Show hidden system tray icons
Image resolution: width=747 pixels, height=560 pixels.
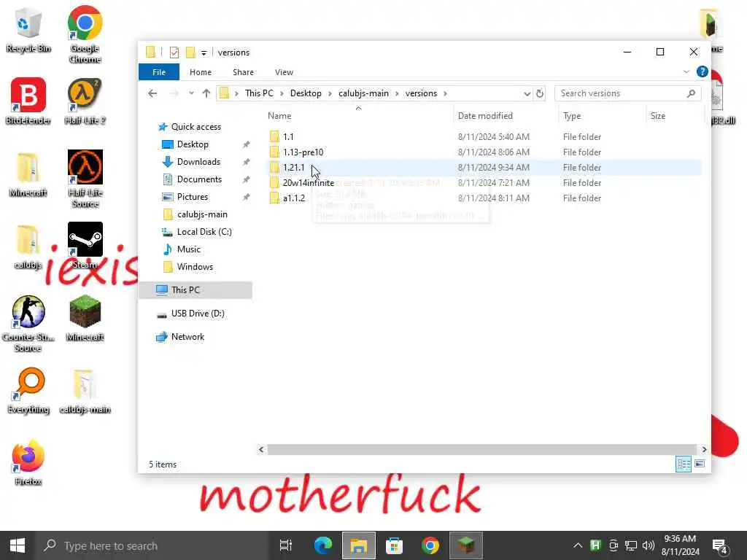click(x=578, y=545)
